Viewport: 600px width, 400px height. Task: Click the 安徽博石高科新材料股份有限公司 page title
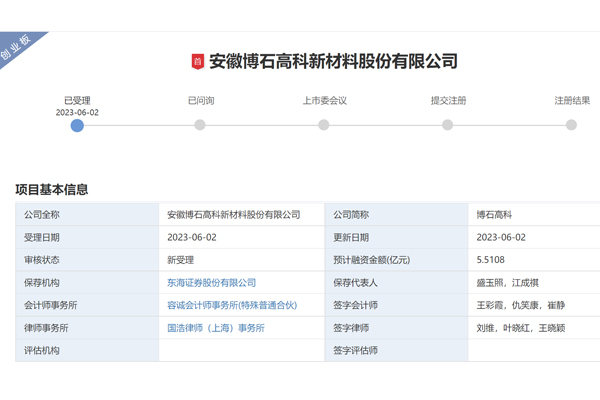point(333,62)
